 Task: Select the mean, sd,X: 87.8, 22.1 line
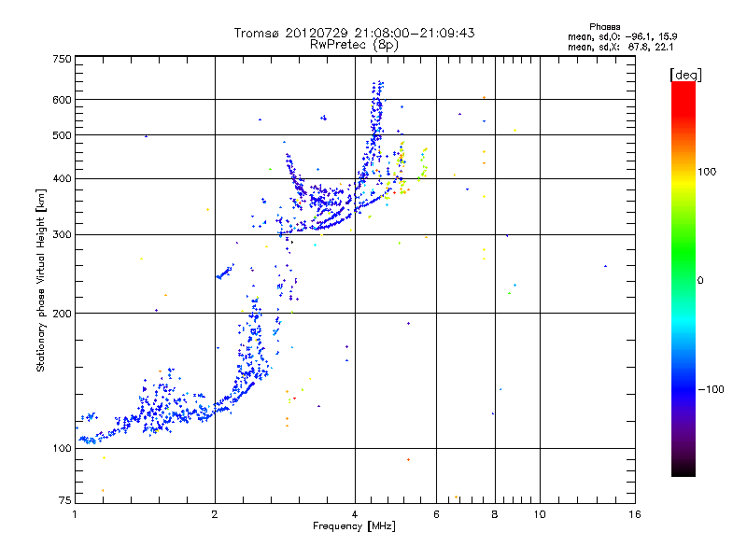pos(620,48)
